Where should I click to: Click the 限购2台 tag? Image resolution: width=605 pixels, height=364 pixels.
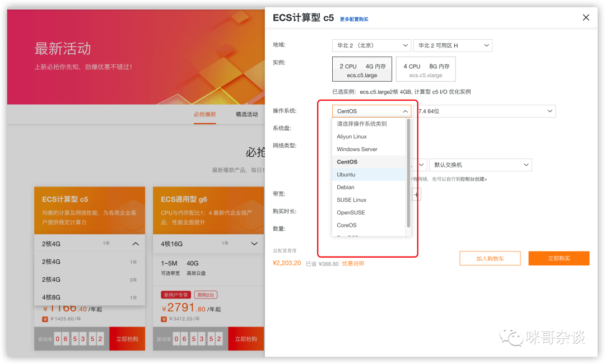[x=206, y=295]
